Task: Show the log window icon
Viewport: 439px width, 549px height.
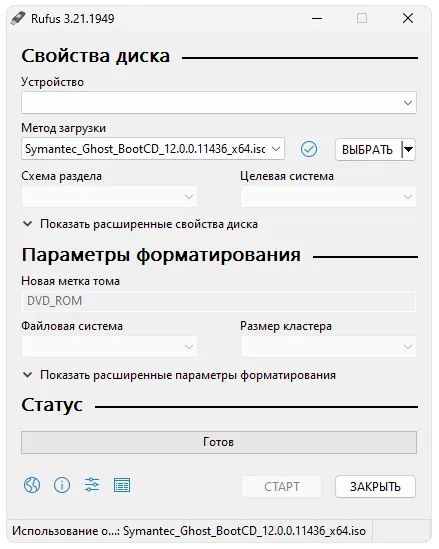Action: coord(122,485)
